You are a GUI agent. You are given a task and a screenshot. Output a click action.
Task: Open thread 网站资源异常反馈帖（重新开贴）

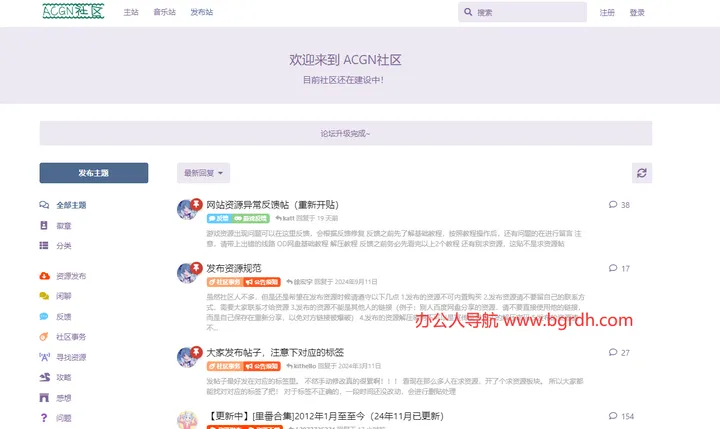[272, 204]
